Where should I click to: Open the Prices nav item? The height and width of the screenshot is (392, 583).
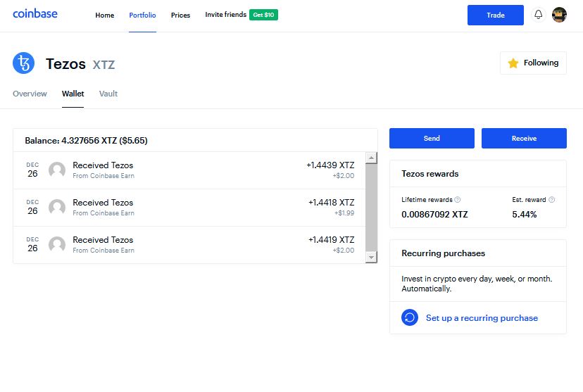click(x=180, y=15)
